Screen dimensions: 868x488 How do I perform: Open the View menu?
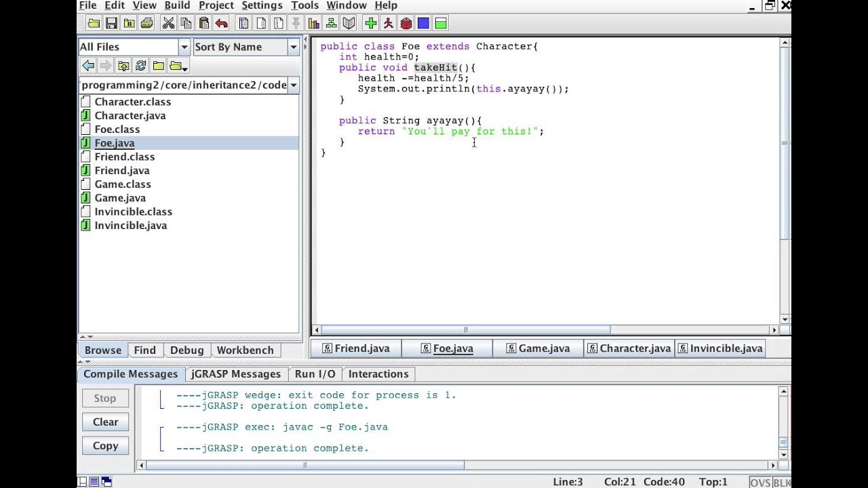point(144,5)
